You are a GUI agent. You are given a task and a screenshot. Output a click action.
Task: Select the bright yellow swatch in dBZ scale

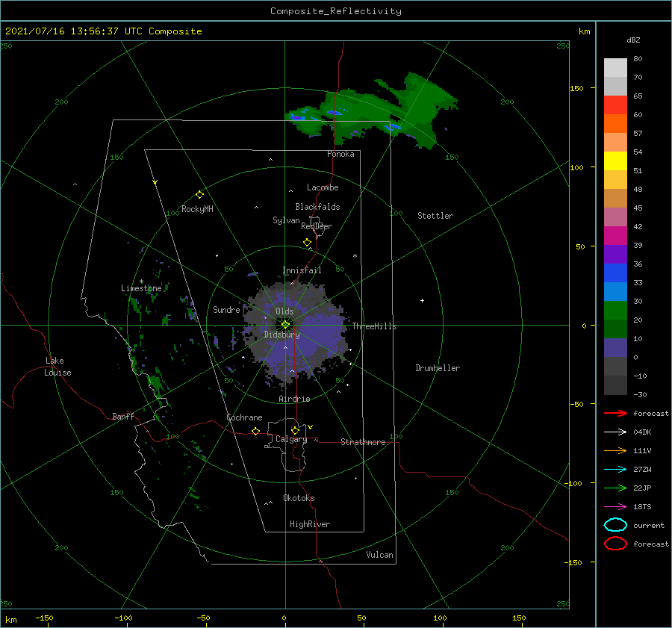615,161
